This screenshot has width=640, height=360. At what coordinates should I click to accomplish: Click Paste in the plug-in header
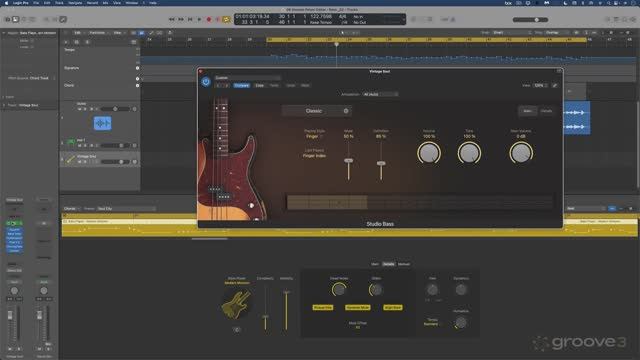coord(274,85)
